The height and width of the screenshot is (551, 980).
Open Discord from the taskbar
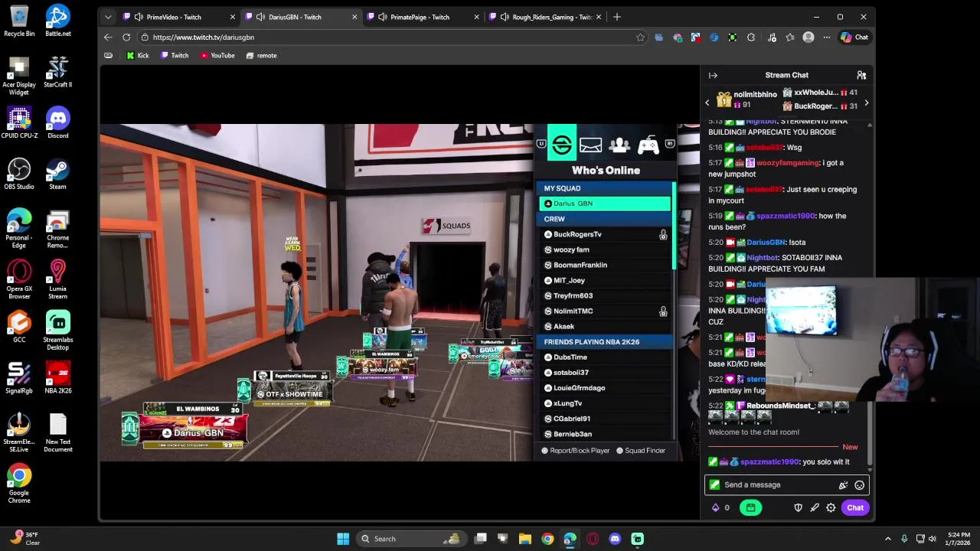[615, 539]
